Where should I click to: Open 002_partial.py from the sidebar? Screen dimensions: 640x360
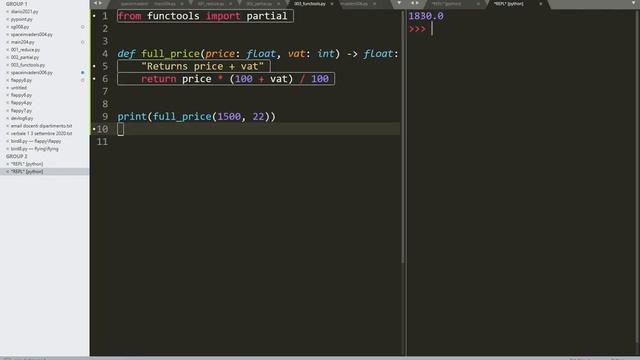pos(25,58)
